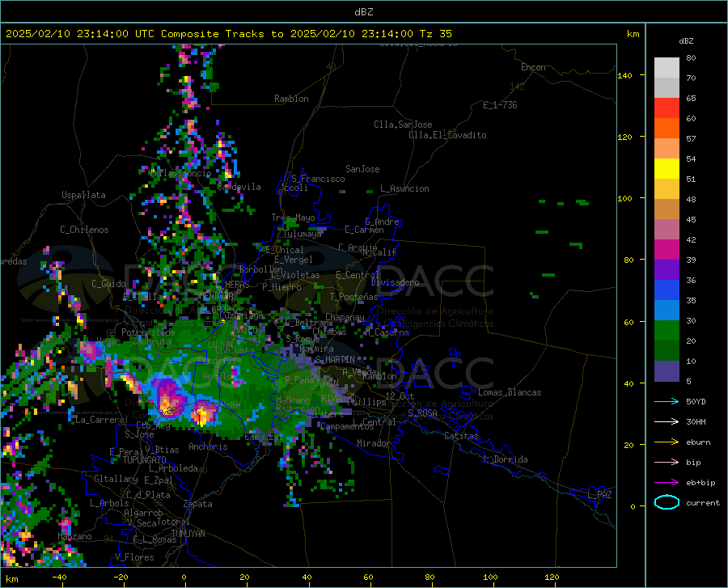The image size is (728, 588).
Task: Click the Clla.El_Cavadito label
Action: pyautogui.click(x=447, y=135)
